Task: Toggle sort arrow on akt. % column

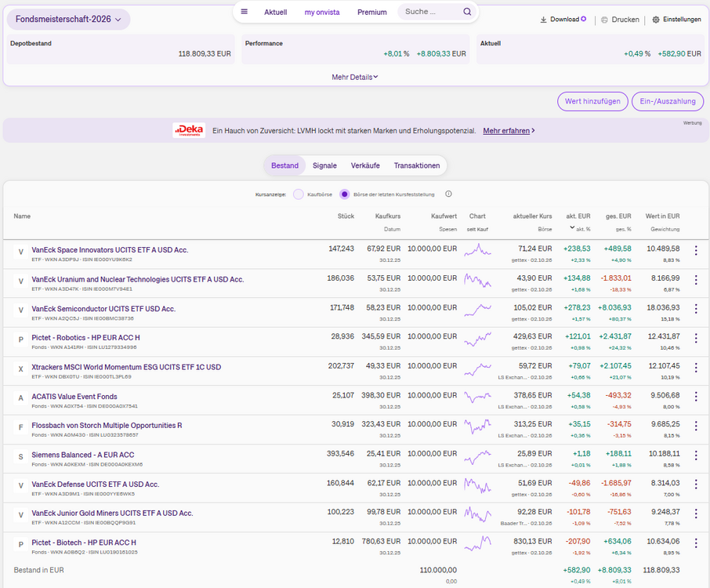Action: (x=572, y=228)
